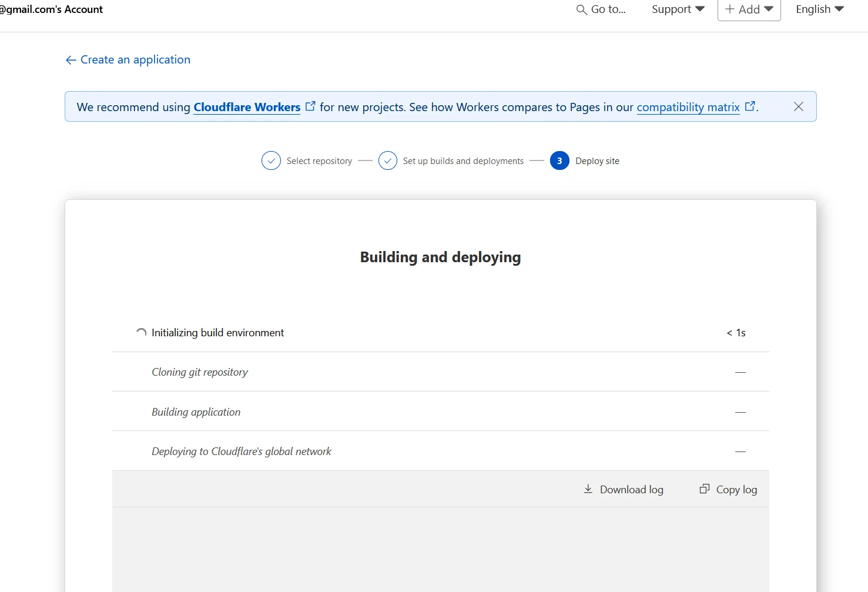Click the search magnifier next to Go to...
The height and width of the screenshot is (592, 868).
click(581, 9)
